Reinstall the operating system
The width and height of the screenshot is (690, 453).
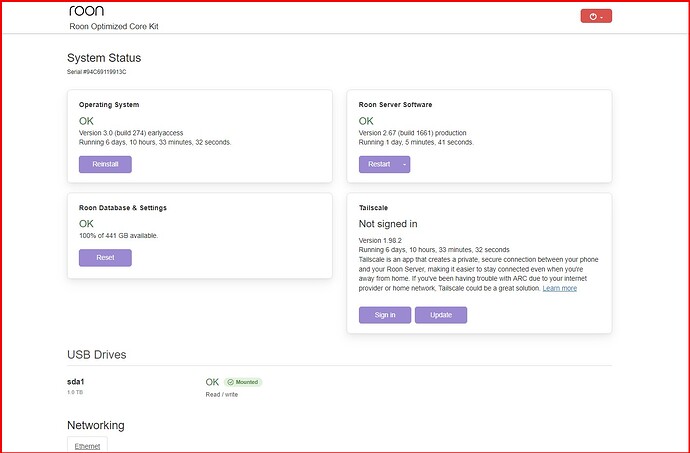pyautogui.click(x=105, y=164)
